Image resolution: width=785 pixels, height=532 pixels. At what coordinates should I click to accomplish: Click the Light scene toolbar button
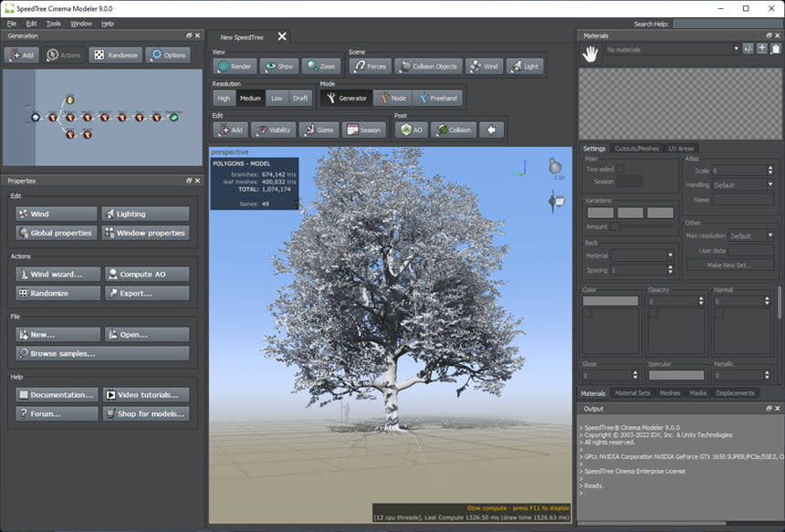[525, 66]
